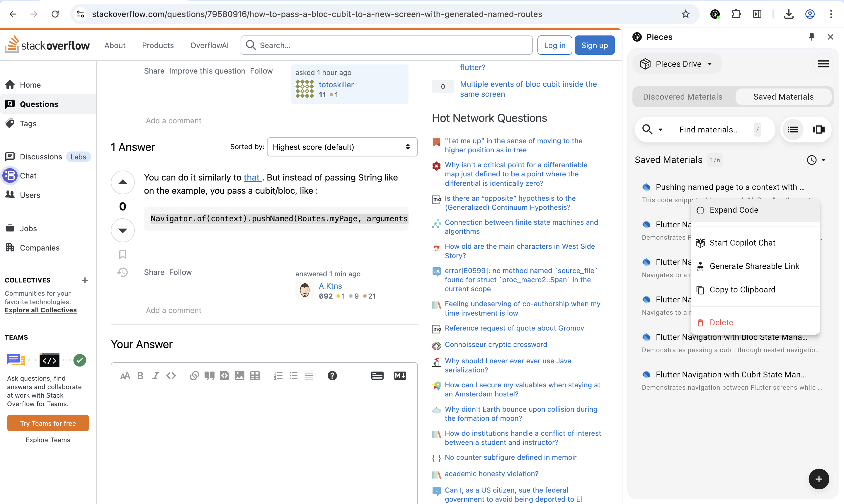Apply bold formatting in the answer editor
The image size is (844, 504).
click(x=140, y=376)
